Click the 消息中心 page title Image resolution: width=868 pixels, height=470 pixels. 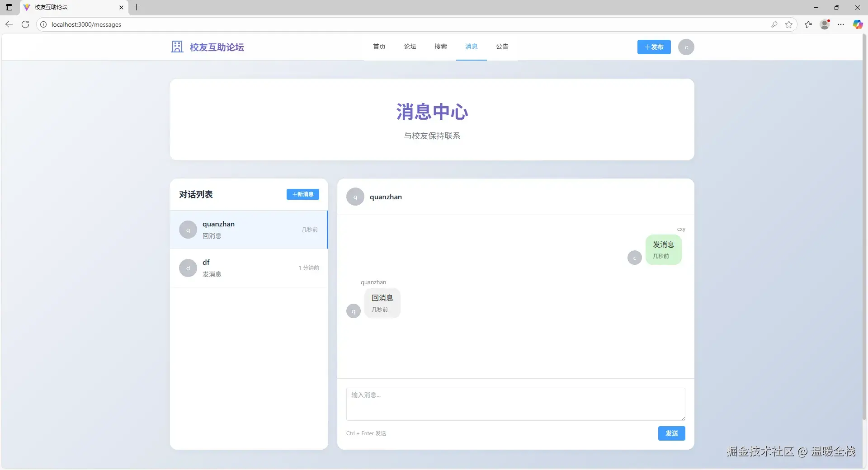pyautogui.click(x=432, y=112)
